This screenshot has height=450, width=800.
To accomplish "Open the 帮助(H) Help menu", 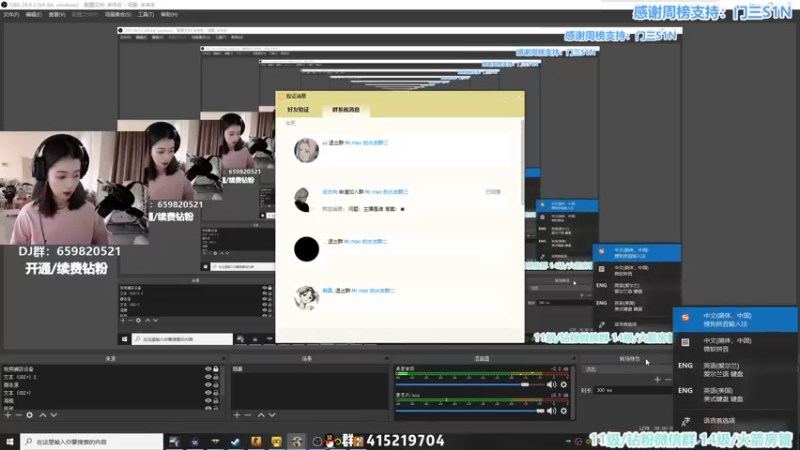I will [x=169, y=15].
